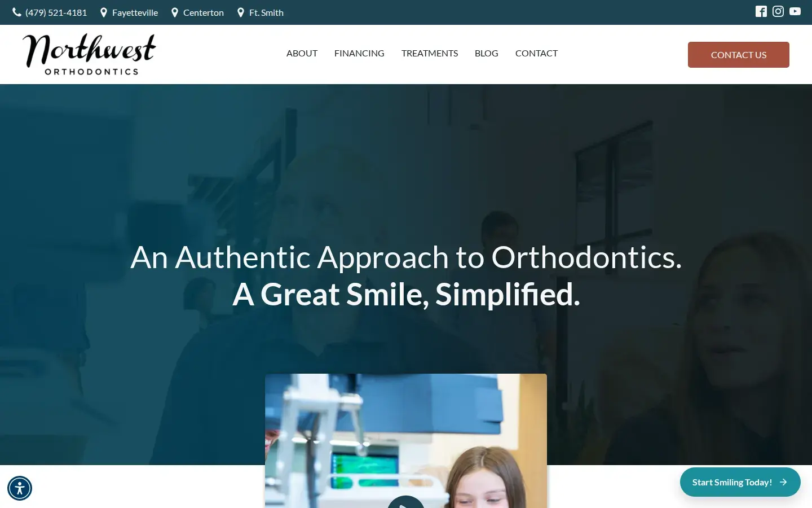
Task: Open the YouTube channel icon
Action: coord(795,11)
